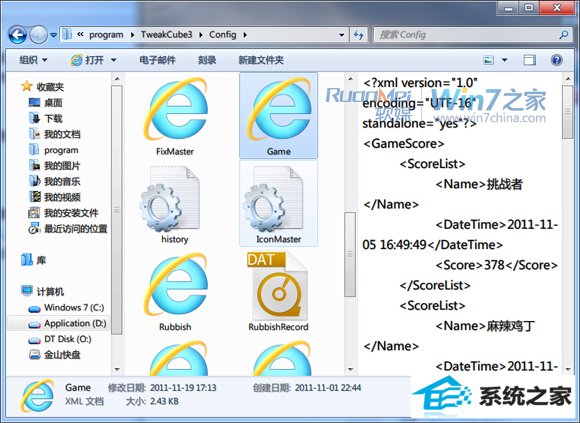Open 我的安装文件 in favorites
Viewport: 580px width, 423px height.
pos(63,213)
